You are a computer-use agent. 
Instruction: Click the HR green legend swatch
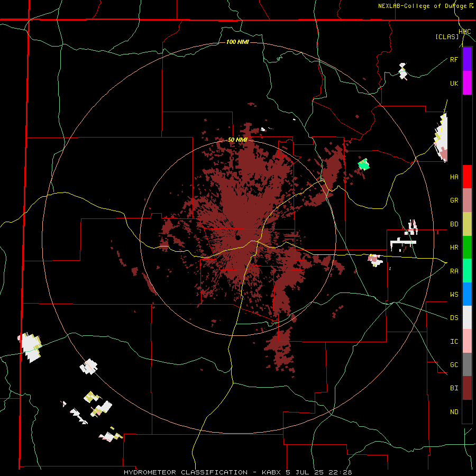point(467,248)
